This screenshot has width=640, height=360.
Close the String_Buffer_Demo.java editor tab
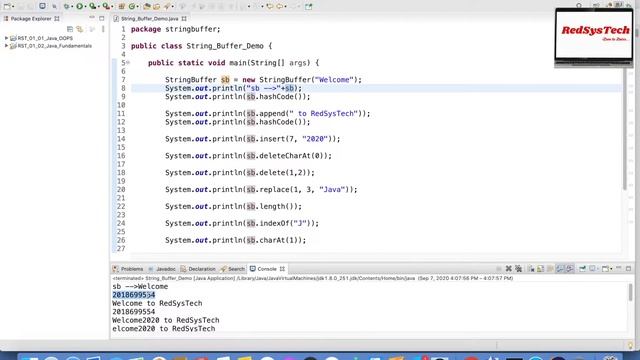pos(184,18)
